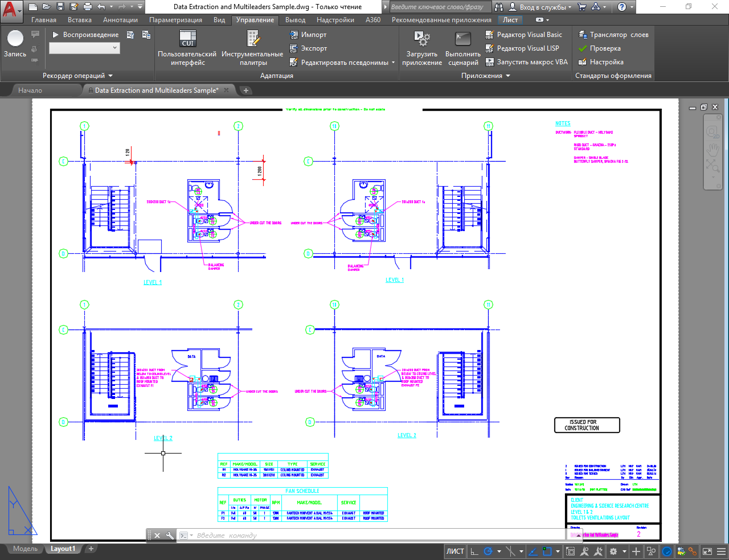
Task: Toggle ortho mode in the status bar
Action: pyautogui.click(x=474, y=551)
